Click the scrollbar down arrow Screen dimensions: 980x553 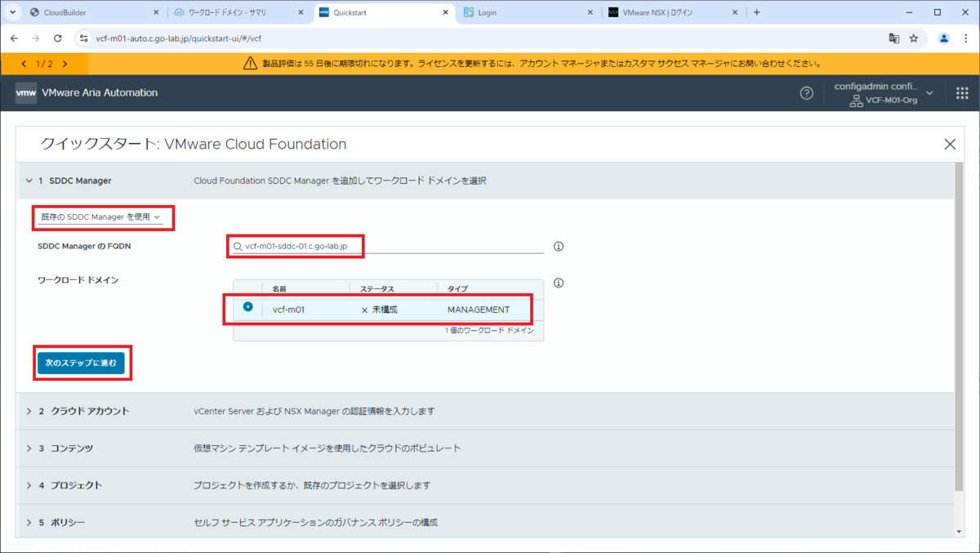[959, 531]
